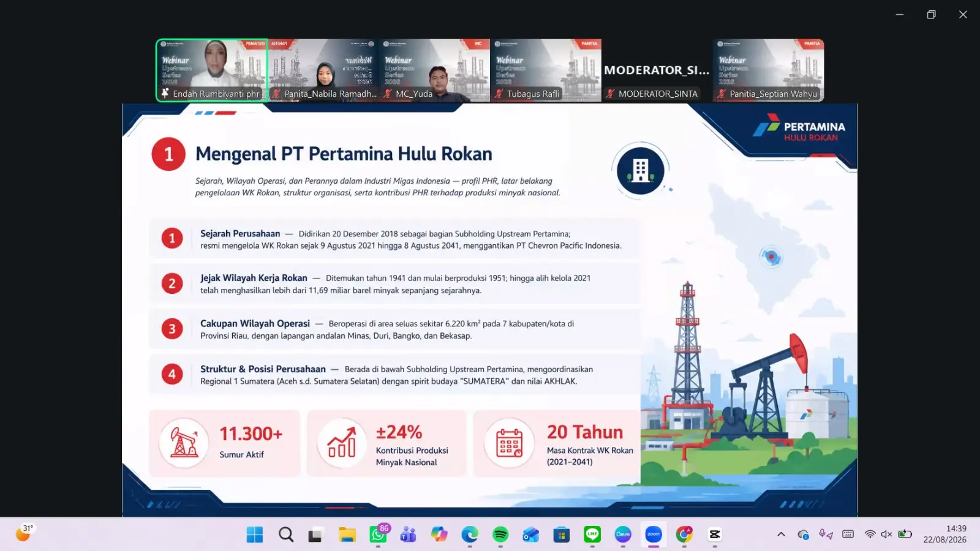Screen dimensions: 980x551
Task: Open OneDrive status in system tray
Action: pos(803,534)
